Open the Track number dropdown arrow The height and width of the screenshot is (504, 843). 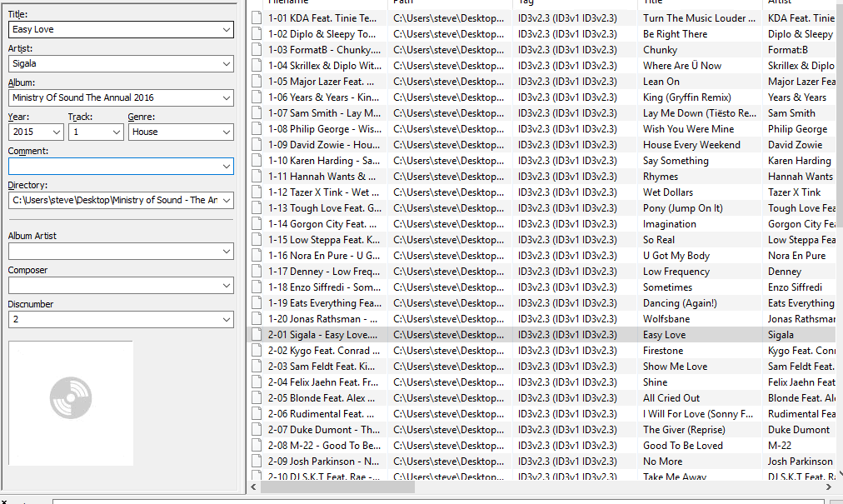click(116, 132)
